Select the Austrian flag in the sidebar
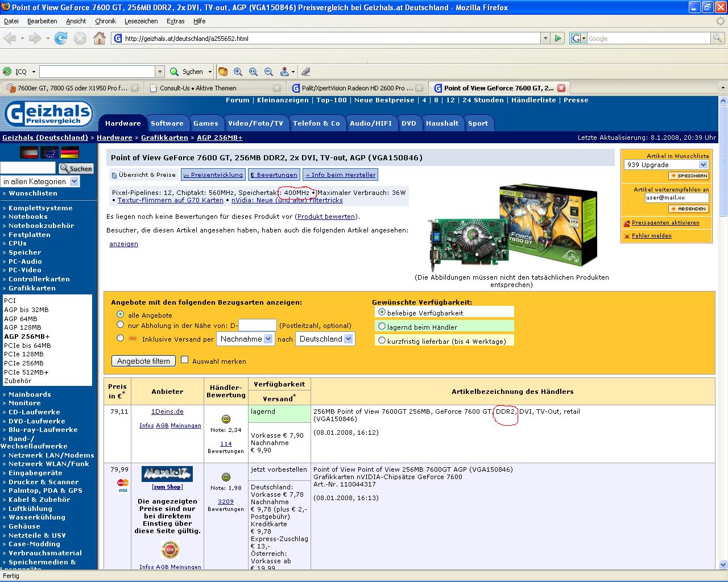 click(29, 152)
